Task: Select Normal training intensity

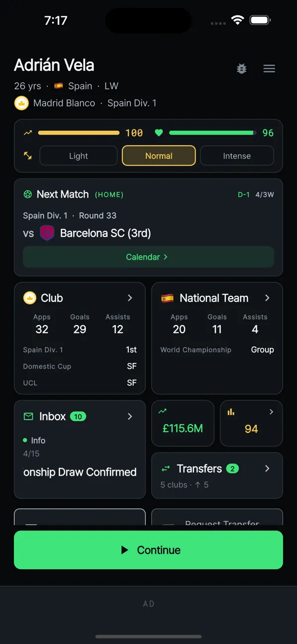Action: click(x=159, y=156)
